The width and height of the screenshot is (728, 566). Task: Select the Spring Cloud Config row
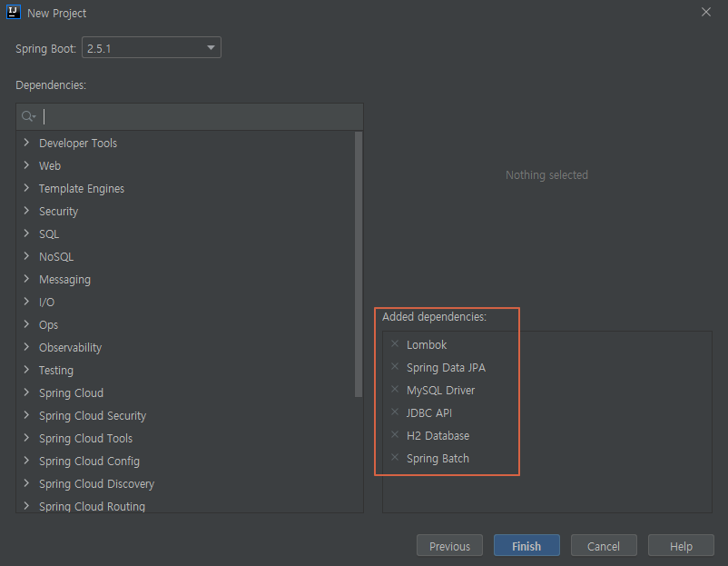(x=185, y=462)
